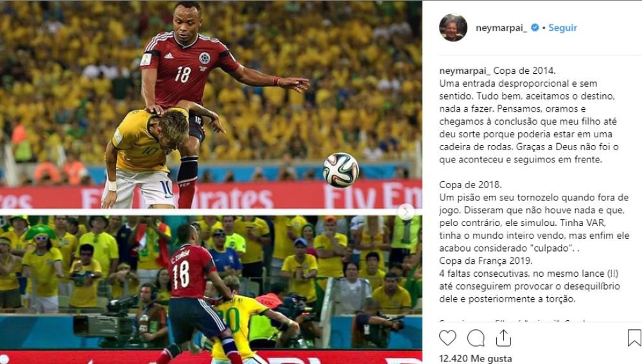The width and height of the screenshot is (642, 364).
Task: Like the post with the heart icon
Action: (447, 338)
